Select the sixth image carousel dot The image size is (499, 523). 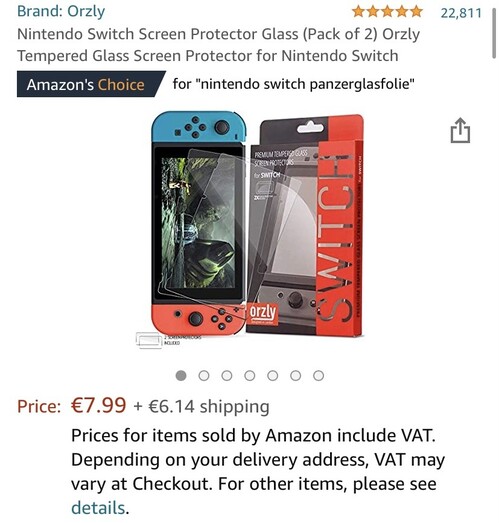click(x=296, y=376)
